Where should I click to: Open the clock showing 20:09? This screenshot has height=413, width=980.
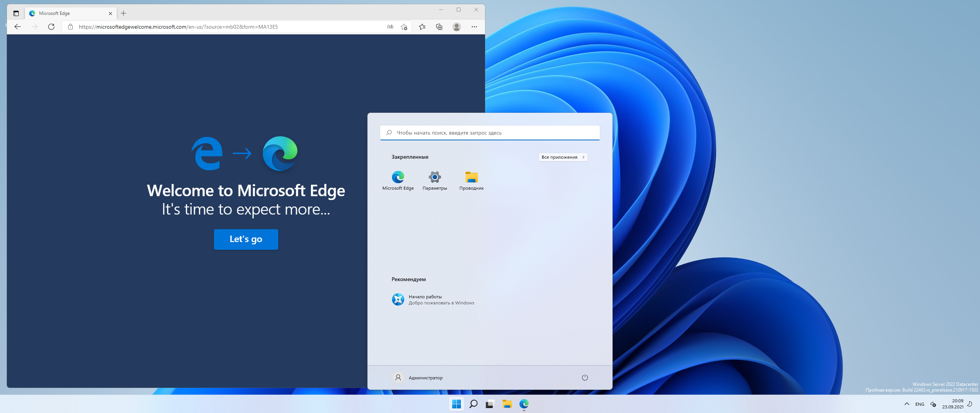pyautogui.click(x=953, y=404)
